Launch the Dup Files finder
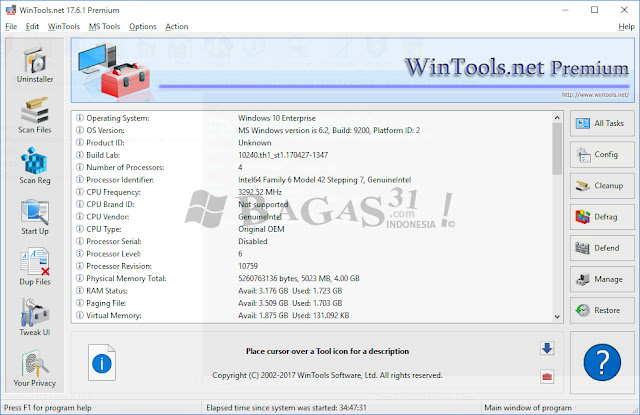 (35, 267)
